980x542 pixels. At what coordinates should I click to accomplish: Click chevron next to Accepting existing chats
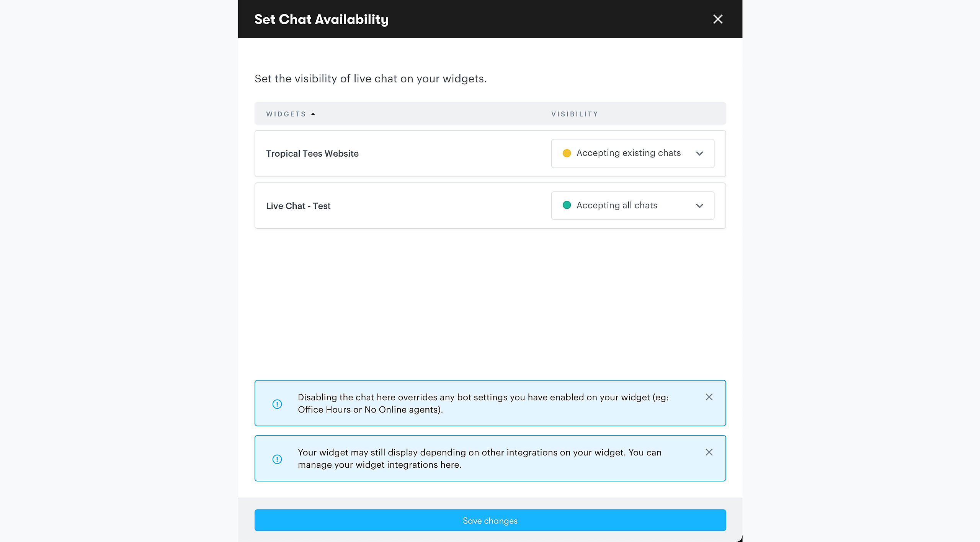699,154
